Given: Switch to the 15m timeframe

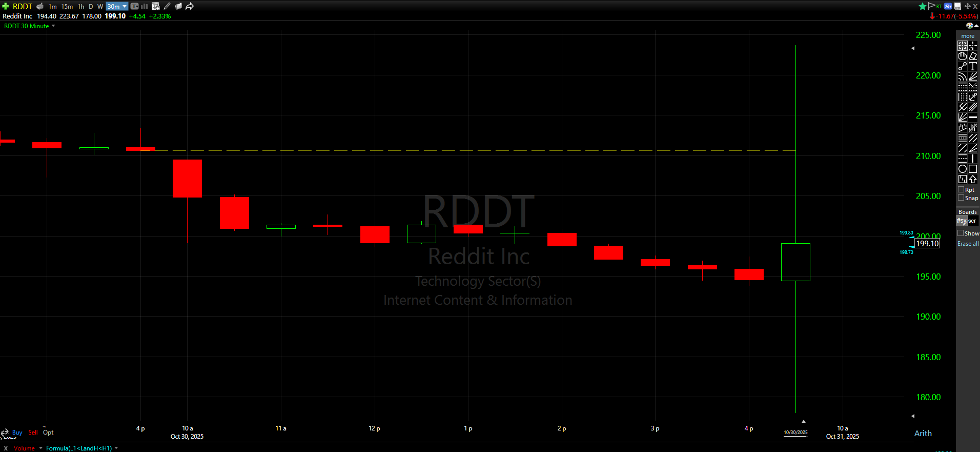Looking at the screenshot, I should click(67, 6).
